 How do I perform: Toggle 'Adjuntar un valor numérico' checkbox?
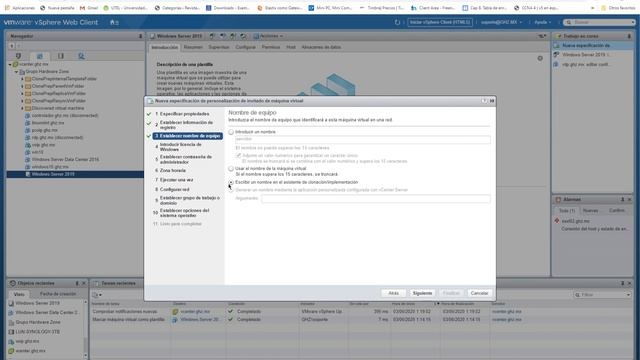pos(238,156)
